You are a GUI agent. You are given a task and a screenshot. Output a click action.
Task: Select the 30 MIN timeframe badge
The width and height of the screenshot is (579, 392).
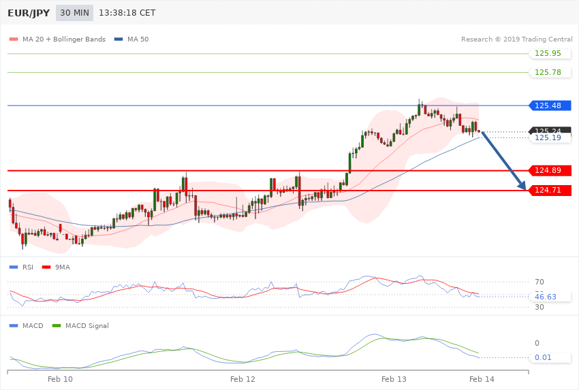tap(75, 13)
